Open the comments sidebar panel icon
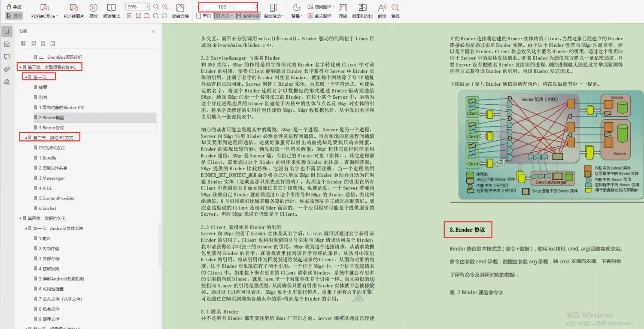 7,57
